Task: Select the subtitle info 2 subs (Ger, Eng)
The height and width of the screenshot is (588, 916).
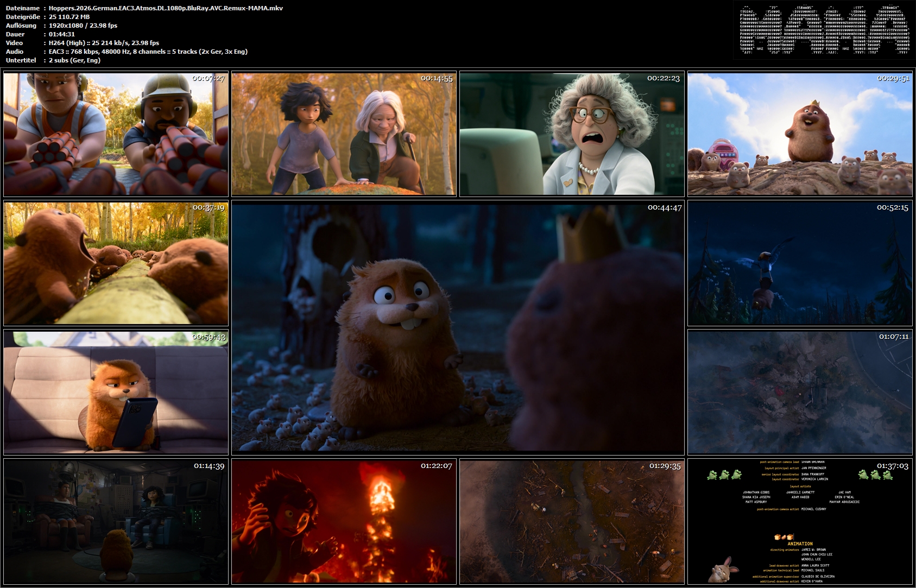Action: click(74, 60)
